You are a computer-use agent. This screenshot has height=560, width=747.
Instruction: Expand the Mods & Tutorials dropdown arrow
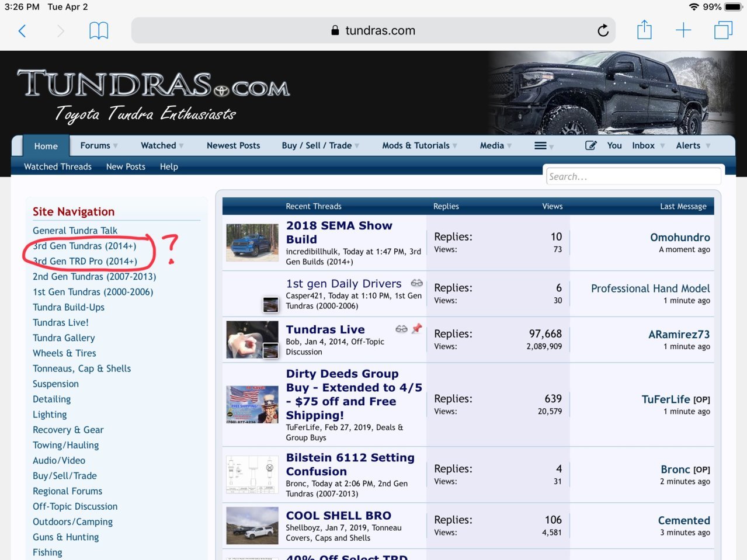tap(455, 146)
